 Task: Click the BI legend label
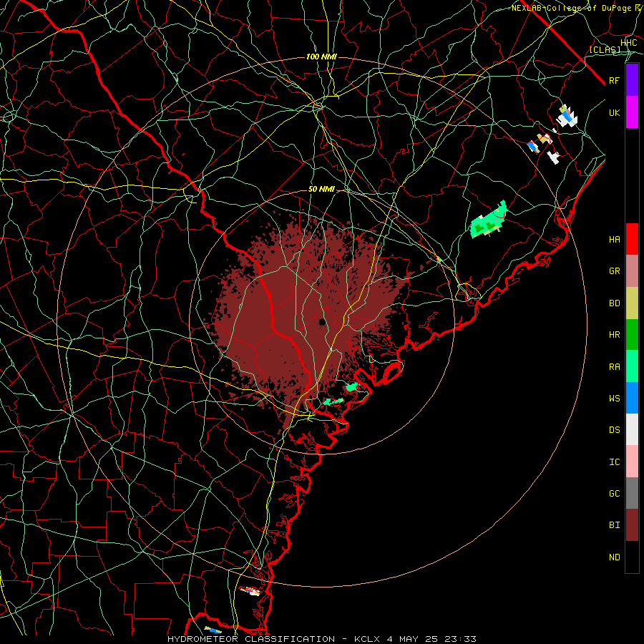click(x=614, y=525)
